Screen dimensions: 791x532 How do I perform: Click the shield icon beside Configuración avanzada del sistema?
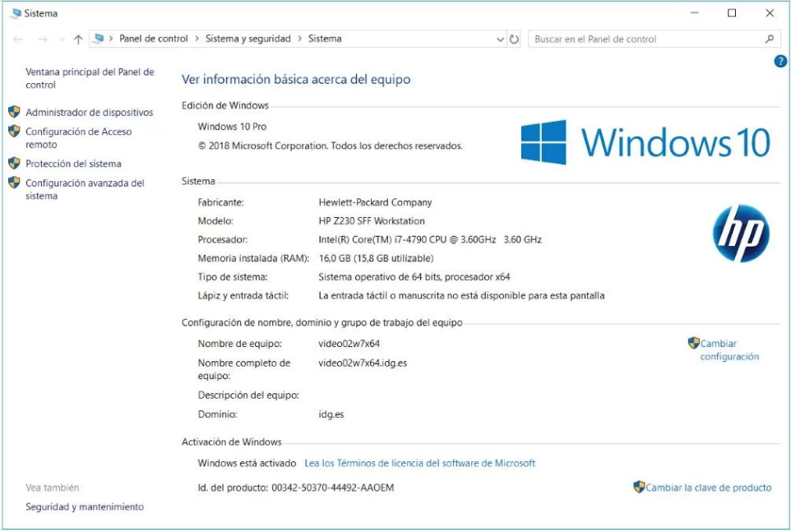tap(14, 183)
